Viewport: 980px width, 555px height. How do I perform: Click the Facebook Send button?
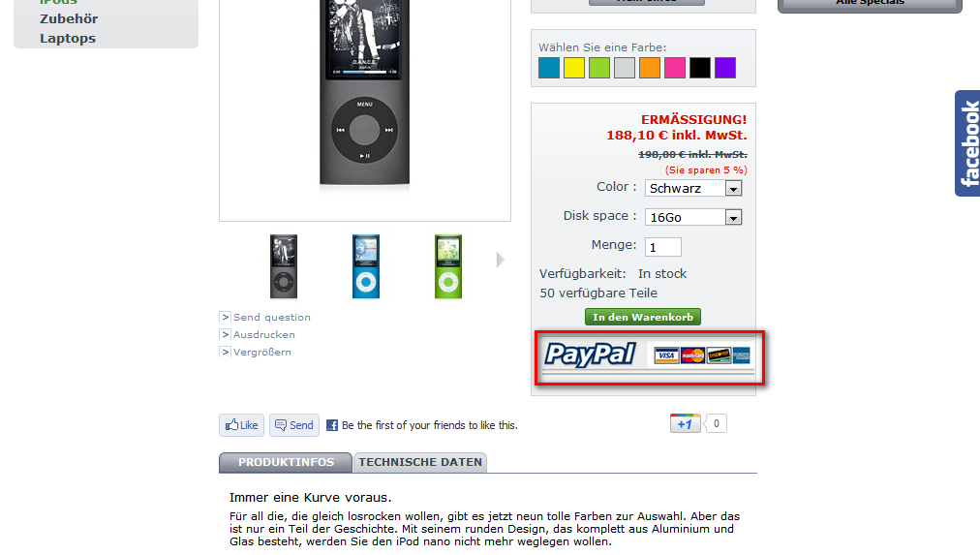pyautogui.click(x=294, y=425)
